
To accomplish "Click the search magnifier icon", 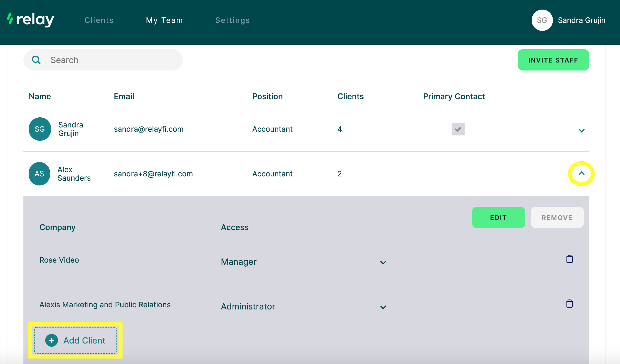I will click(x=36, y=60).
